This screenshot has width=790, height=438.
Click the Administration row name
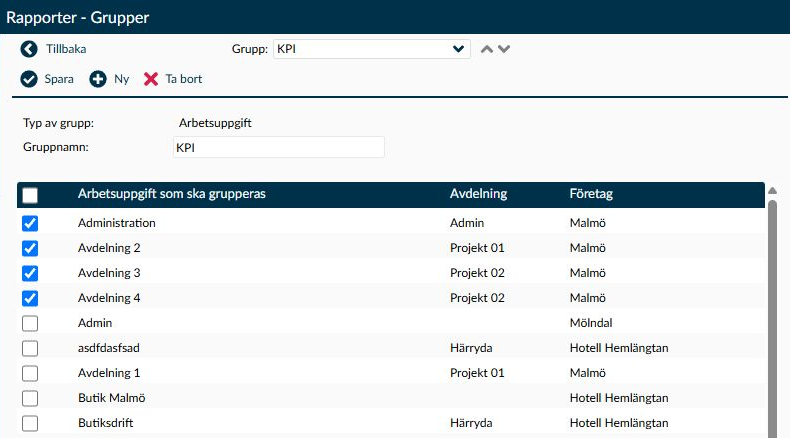tap(117, 223)
